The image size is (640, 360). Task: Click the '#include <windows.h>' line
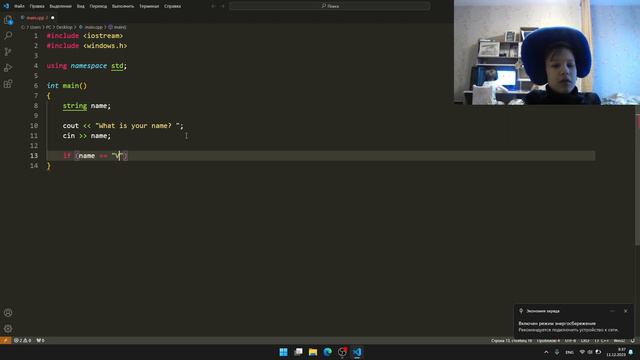coord(87,46)
